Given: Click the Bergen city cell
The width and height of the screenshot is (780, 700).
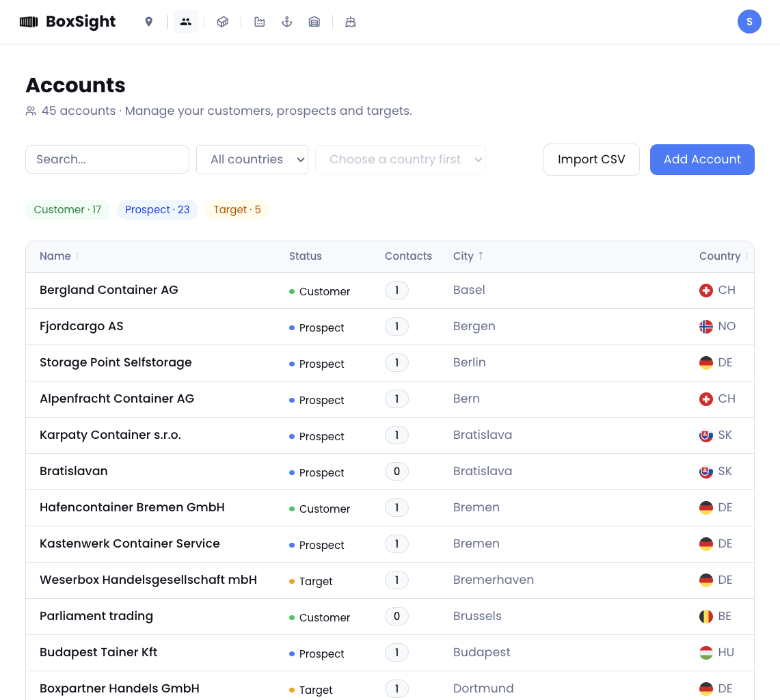Looking at the screenshot, I should 474,326.
